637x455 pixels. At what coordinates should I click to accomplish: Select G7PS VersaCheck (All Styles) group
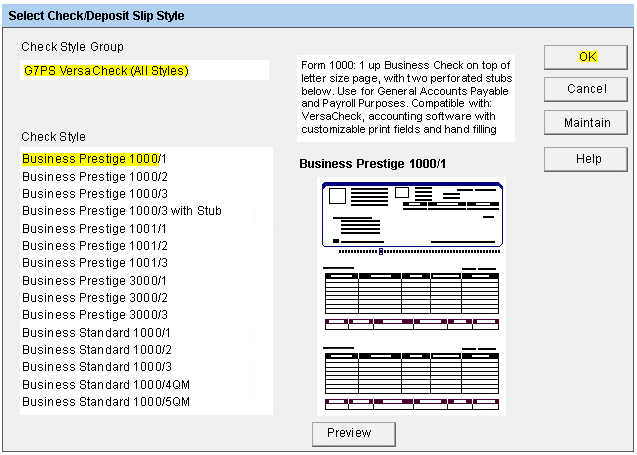[x=144, y=70]
